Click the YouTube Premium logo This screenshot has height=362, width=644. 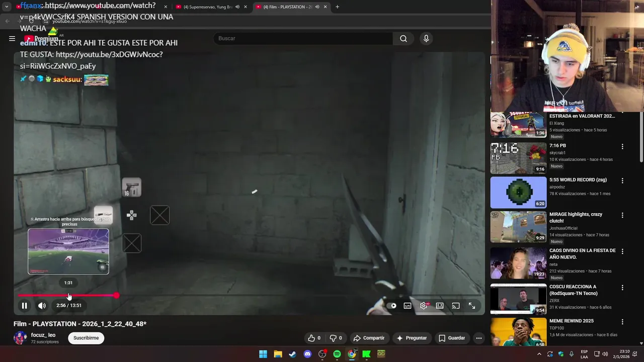[x=41, y=39]
